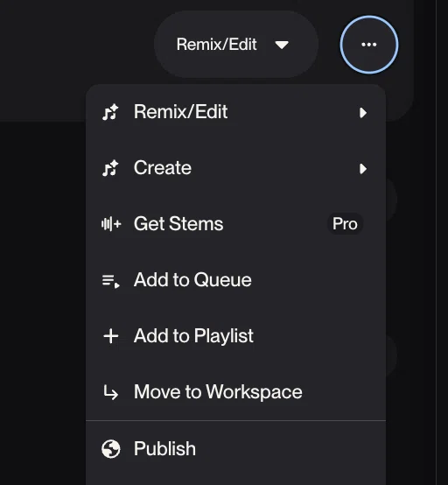
Task: Click the waveform plus icon for Get Stems
Action: coord(111,224)
